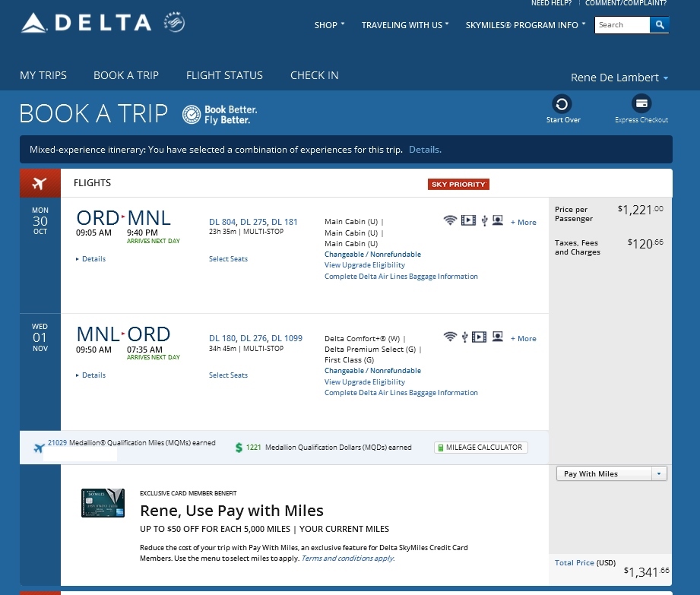Go to the MY TRIPS tab
Image resolution: width=700 pixels, height=595 pixels.
(x=43, y=75)
